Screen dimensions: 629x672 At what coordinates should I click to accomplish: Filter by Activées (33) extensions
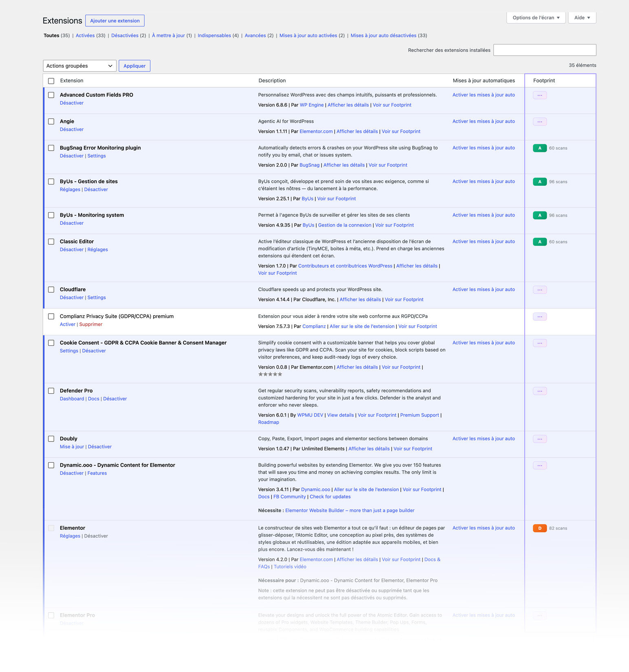tap(90, 35)
